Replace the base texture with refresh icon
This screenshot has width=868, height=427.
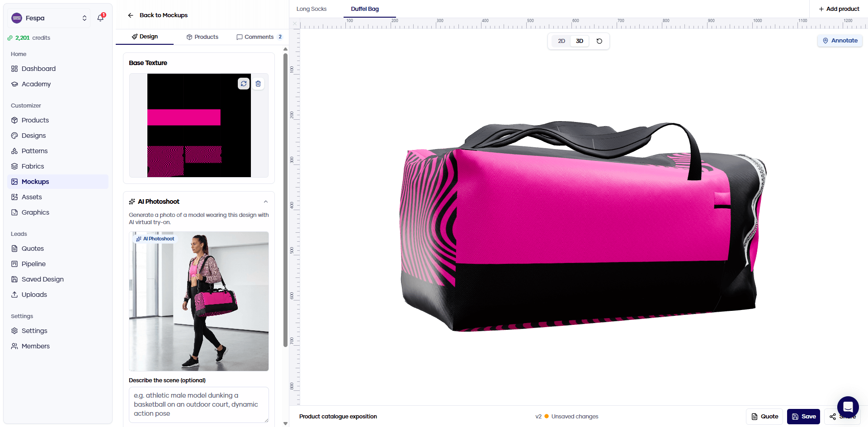(x=244, y=84)
